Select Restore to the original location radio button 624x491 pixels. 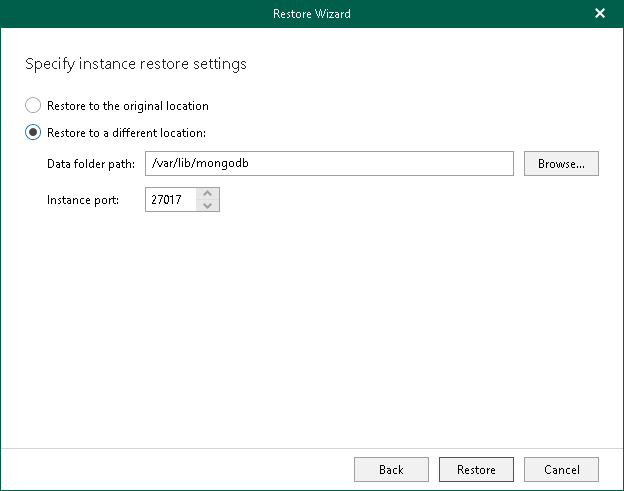(x=34, y=105)
